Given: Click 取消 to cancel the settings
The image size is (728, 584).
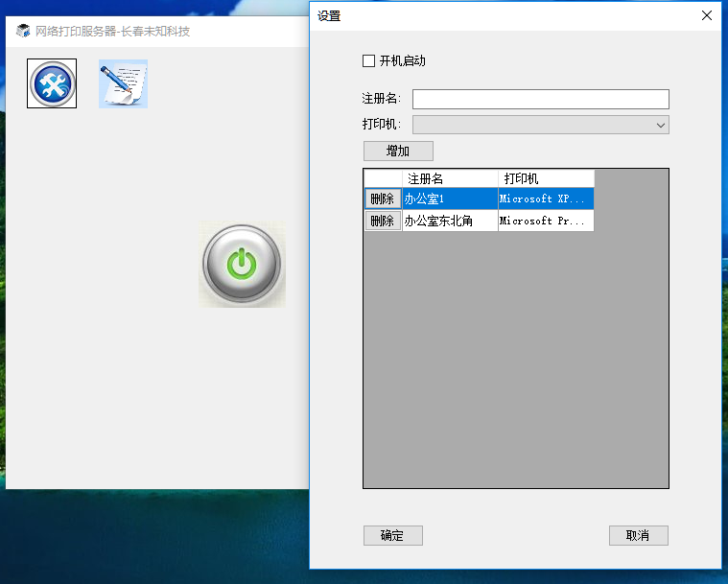Looking at the screenshot, I should pyautogui.click(x=638, y=535).
